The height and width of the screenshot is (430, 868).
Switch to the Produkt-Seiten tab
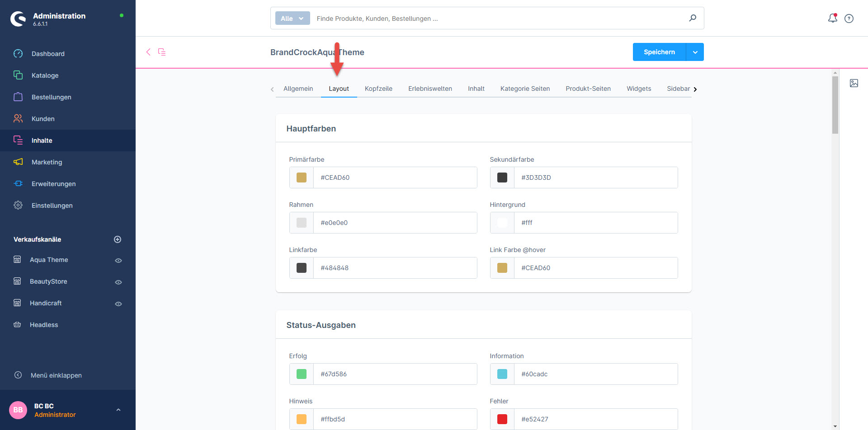coord(588,89)
